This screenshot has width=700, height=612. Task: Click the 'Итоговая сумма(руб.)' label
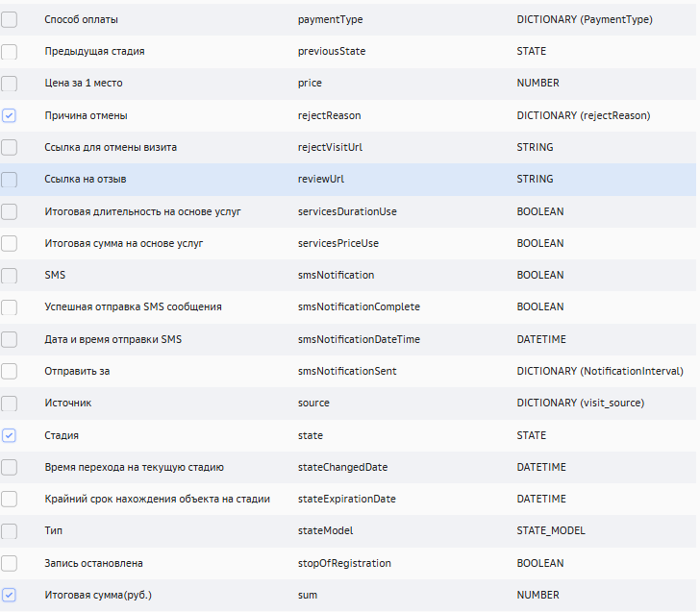(x=98, y=595)
